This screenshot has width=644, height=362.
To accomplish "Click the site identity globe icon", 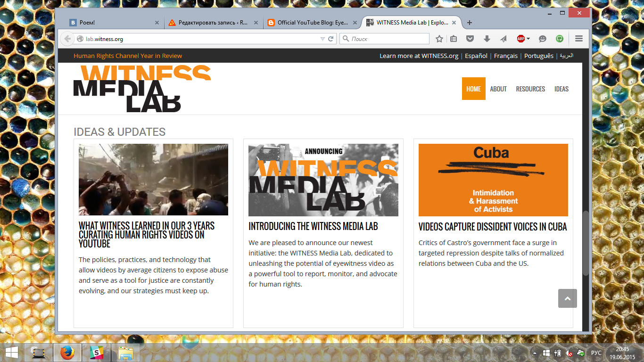I will 80,39.
